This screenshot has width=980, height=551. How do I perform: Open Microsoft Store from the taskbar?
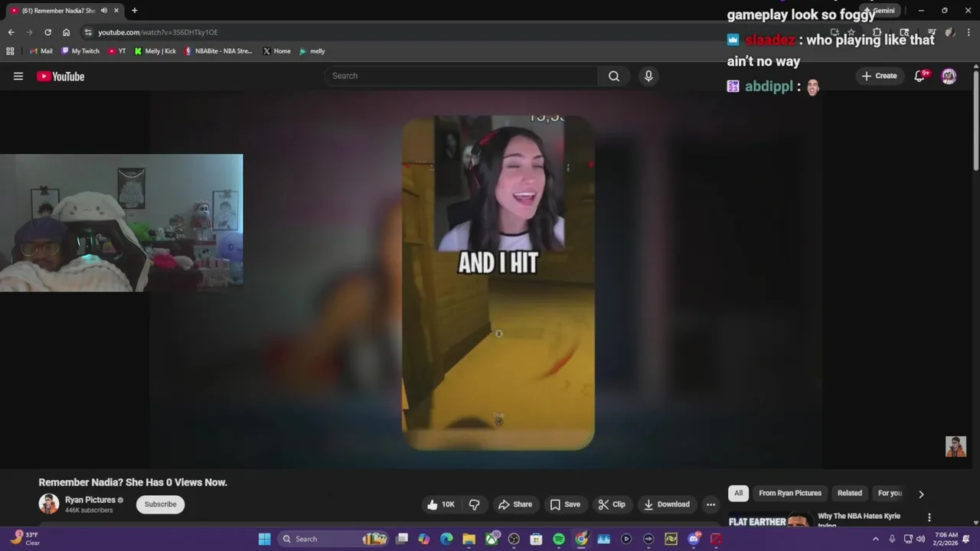click(x=536, y=539)
